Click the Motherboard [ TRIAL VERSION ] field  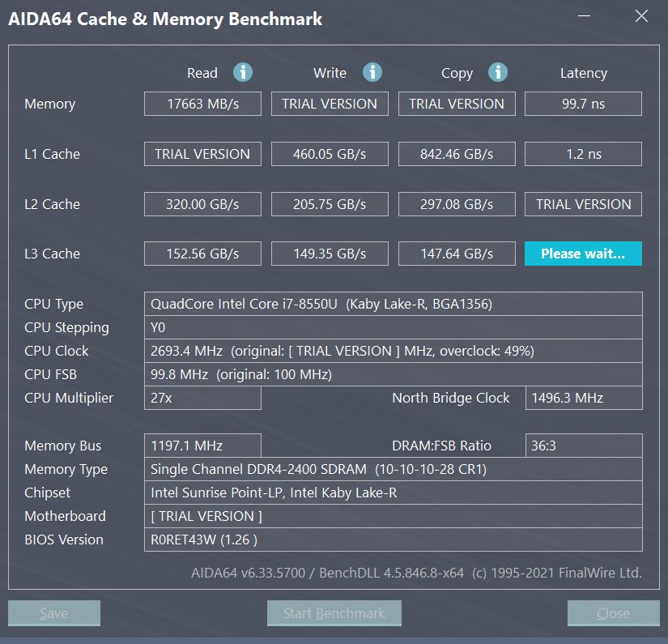pos(394,516)
